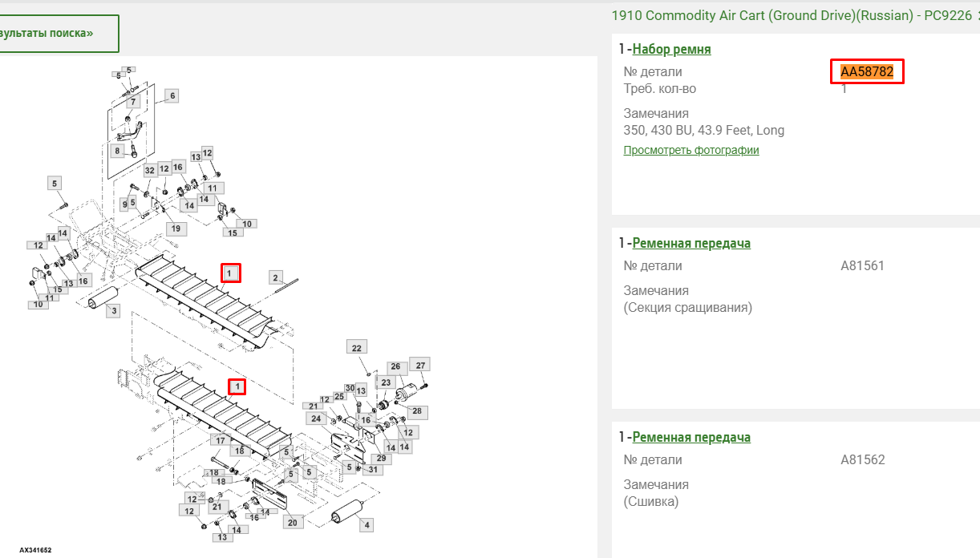Select part number AA58782
The image size is (980, 558).
(867, 71)
